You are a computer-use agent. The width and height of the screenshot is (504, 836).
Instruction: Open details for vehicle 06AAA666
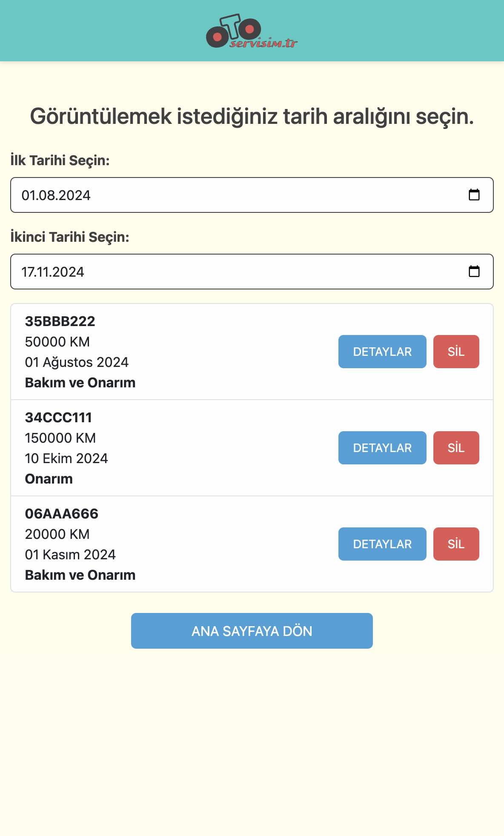[382, 544]
